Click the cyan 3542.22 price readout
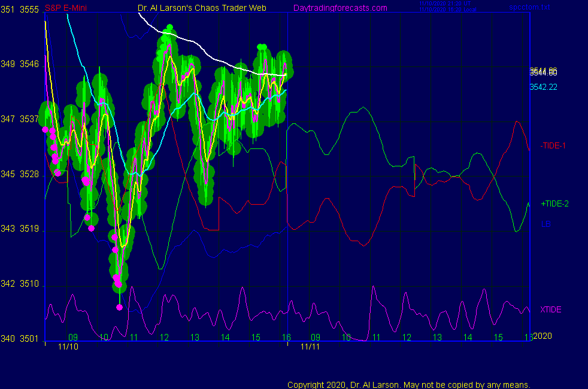Viewport: 588px width, 389px height. click(x=543, y=87)
